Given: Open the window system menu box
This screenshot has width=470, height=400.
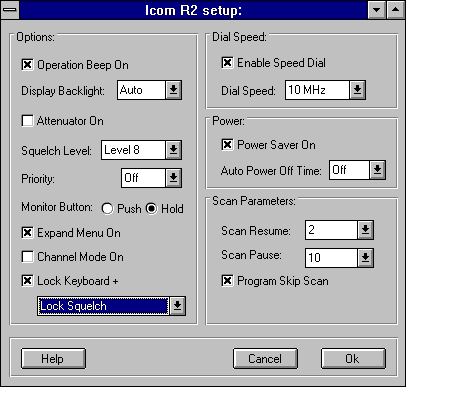Looking at the screenshot, I should [10, 10].
